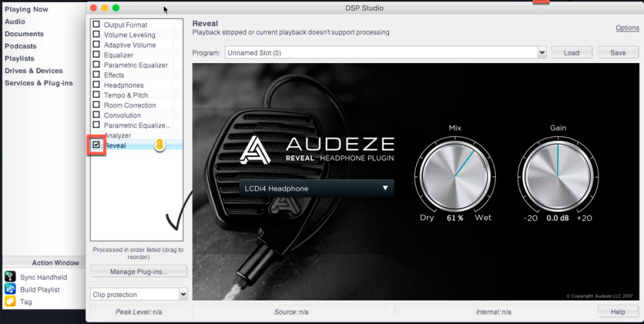Viewport: 644px width, 324px height.
Task: Open Services & Plug-ins in sidebar
Action: click(x=39, y=83)
